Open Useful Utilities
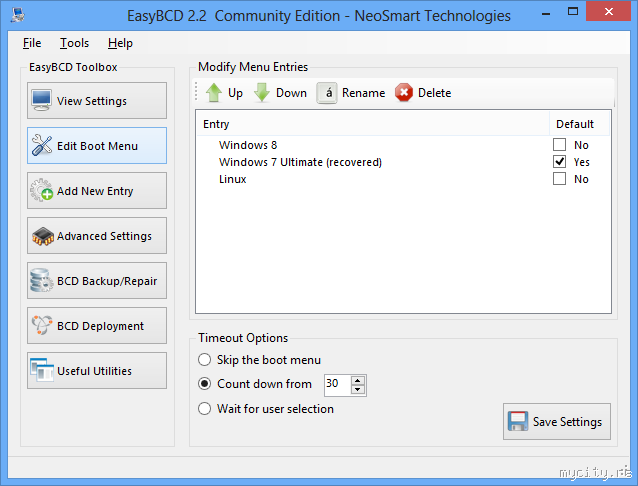The height and width of the screenshot is (486, 638). 97,370
